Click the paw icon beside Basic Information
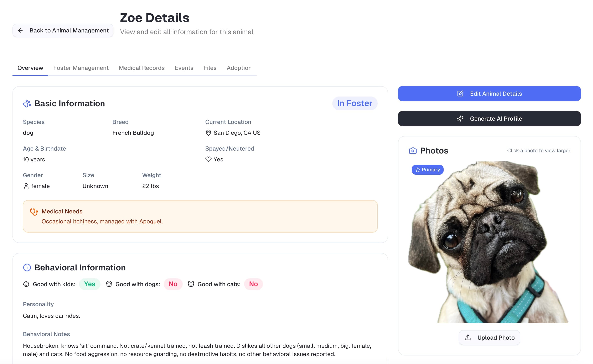 point(27,104)
